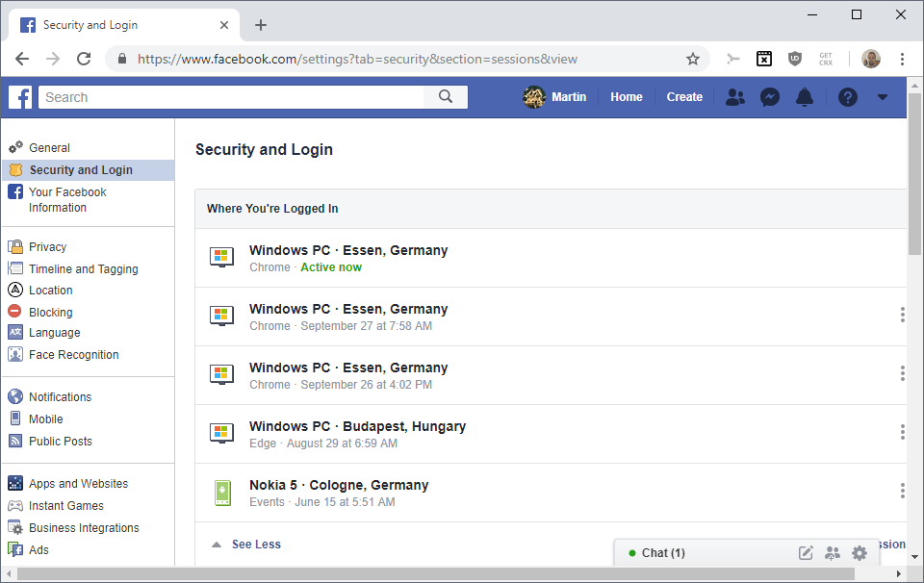Reload the page
The image size is (924, 583).
(x=85, y=59)
